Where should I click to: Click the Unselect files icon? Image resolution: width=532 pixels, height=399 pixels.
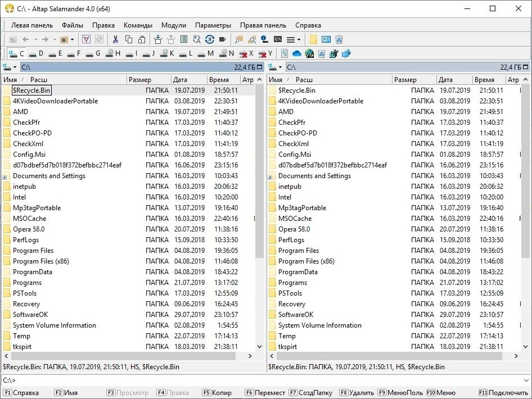100,40
